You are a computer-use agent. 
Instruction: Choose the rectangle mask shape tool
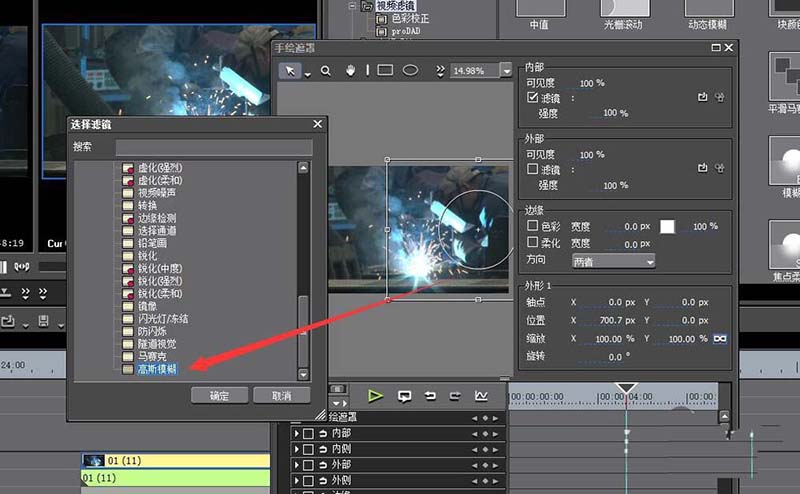[384, 71]
